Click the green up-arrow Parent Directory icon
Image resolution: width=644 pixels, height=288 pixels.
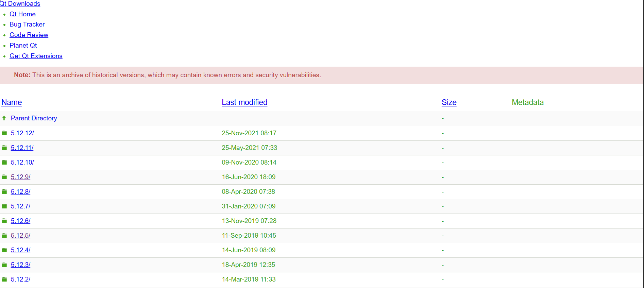(4, 118)
